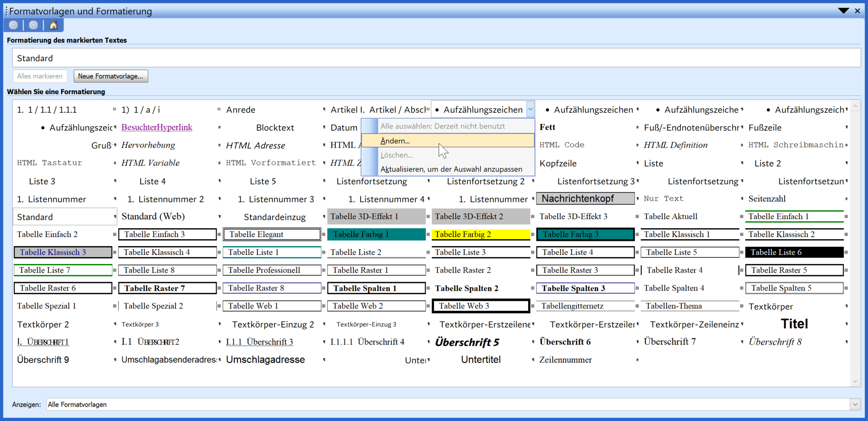Select the Umschlagabsenderadresse style
868x421 pixels.
tap(169, 360)
